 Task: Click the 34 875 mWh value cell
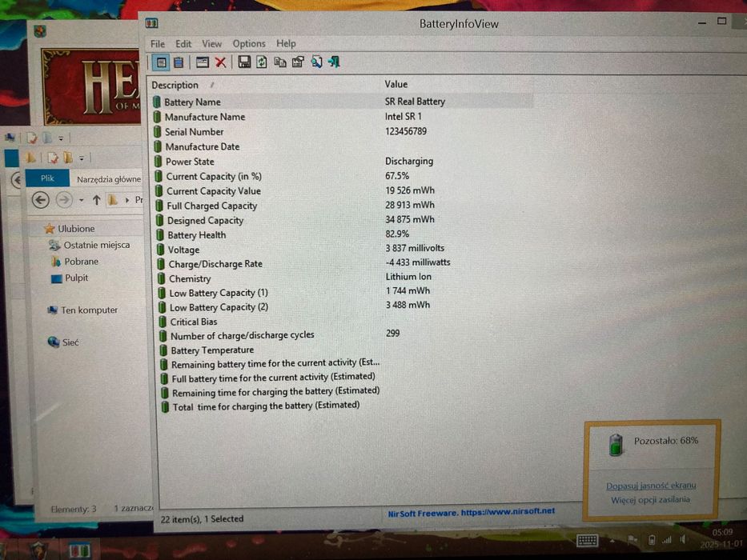click(410, 219)
